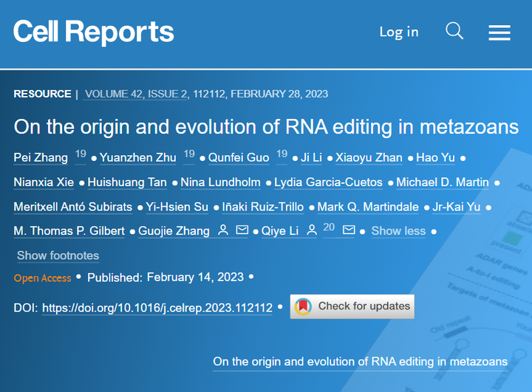The width and height of the screenshot is (532, 392).
Task: Click the bottom article title link
Action: [x=360, y=362]
